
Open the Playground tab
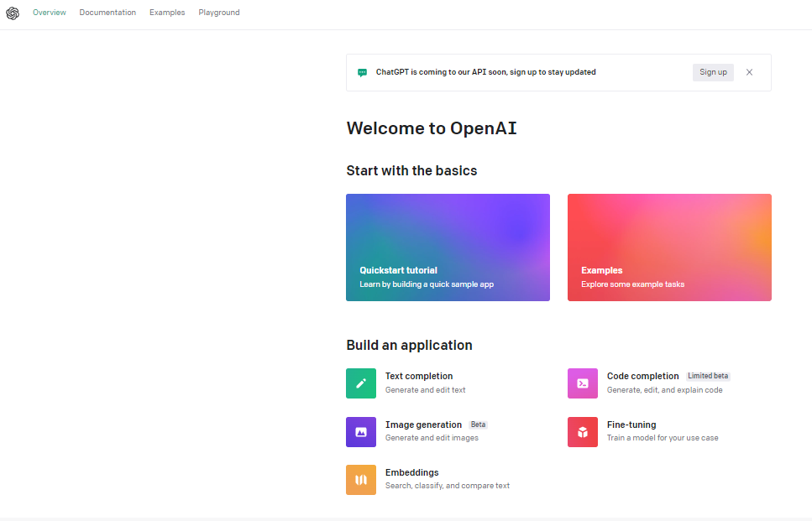point(219,13)
